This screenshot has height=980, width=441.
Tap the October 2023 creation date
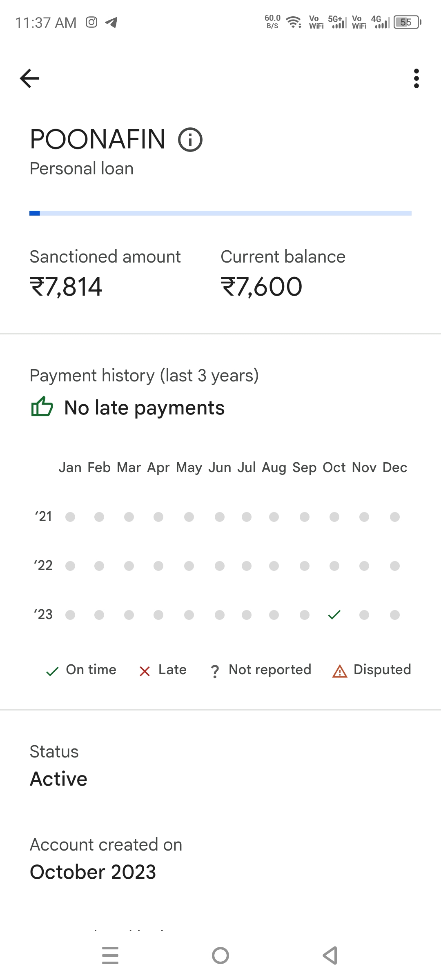[x=93, y=872]
